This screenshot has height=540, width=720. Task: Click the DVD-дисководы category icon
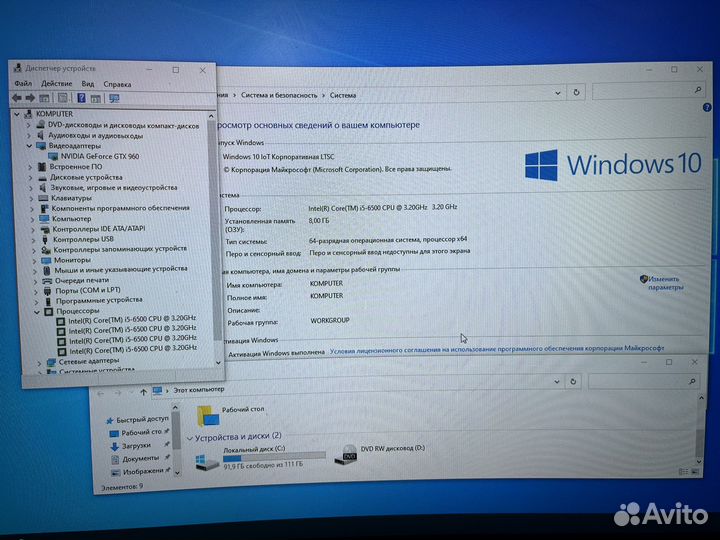point(40,124)
